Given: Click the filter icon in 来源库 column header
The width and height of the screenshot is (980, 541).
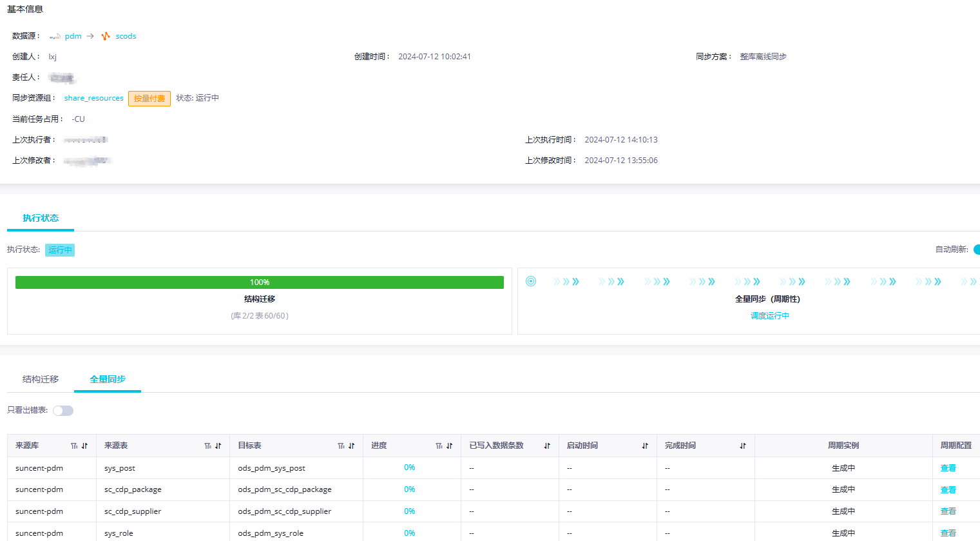Looking at the screenshot, I should pyautogui.click(x=74, y=446).
